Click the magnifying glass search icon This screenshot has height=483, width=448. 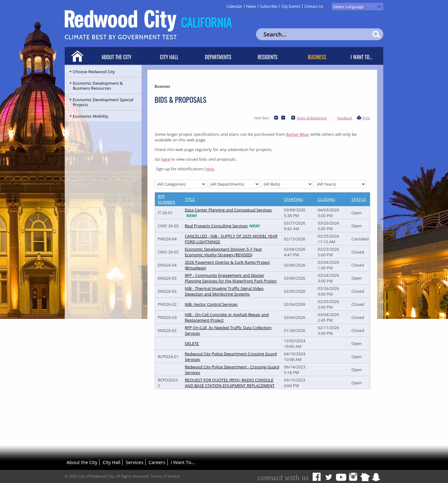point(376,34)
